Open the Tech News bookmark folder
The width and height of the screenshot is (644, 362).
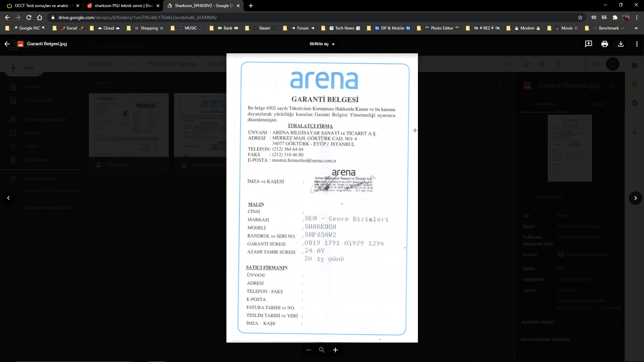344,28
